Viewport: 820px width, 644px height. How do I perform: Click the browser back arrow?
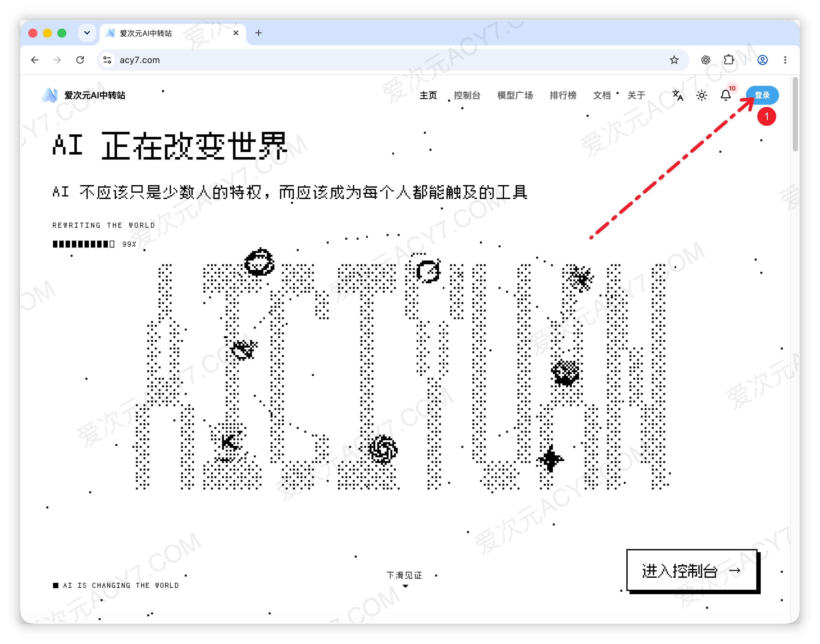(x=35, y=60)
